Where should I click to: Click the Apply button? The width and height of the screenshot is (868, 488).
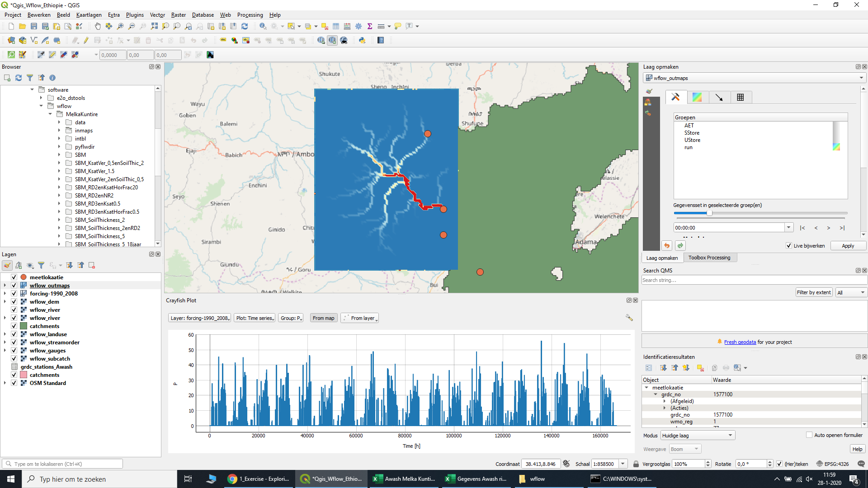coord(848,246)
